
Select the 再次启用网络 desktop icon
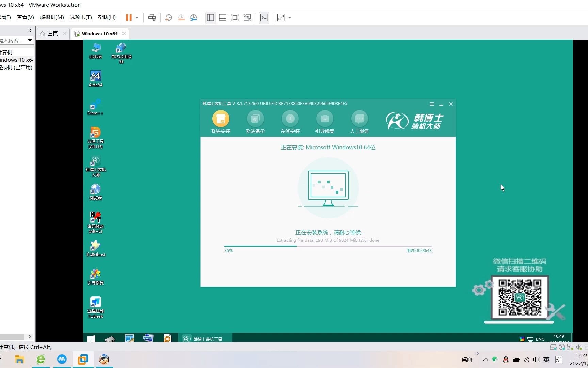click(121, 53)
